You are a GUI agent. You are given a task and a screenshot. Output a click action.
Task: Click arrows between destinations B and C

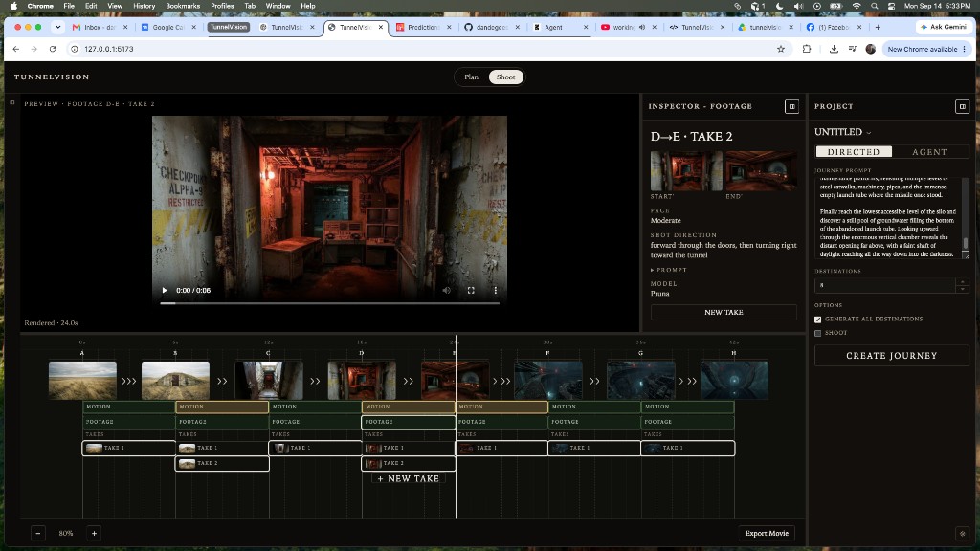222,381
